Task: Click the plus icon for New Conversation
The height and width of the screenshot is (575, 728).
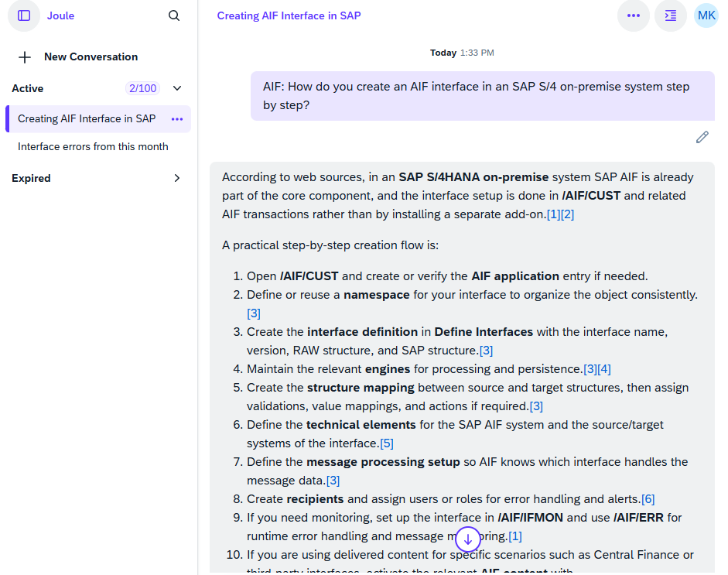Action: (25, 57)
